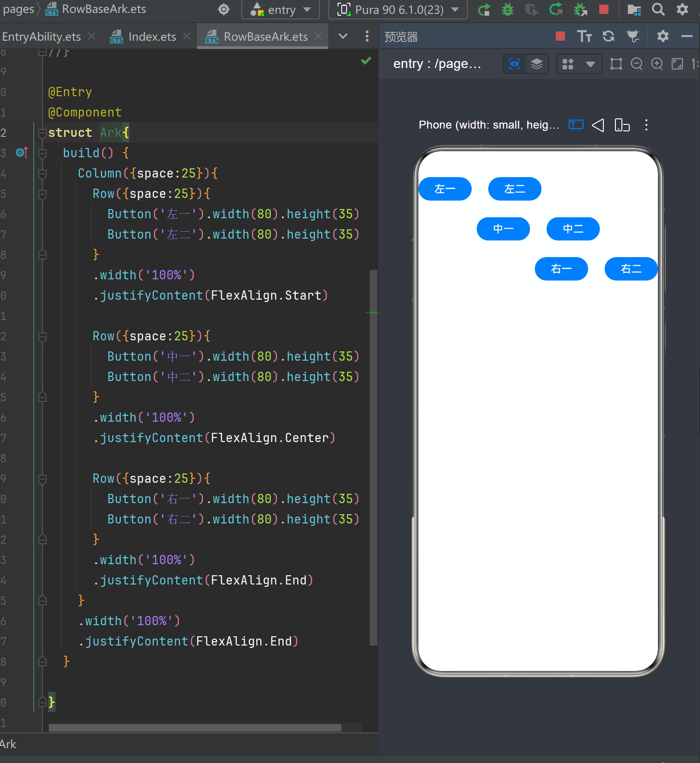Toggle the 3D layers view icon
Image resolution: width=700 pixels, height=763 pixels.
click(537, 64)
